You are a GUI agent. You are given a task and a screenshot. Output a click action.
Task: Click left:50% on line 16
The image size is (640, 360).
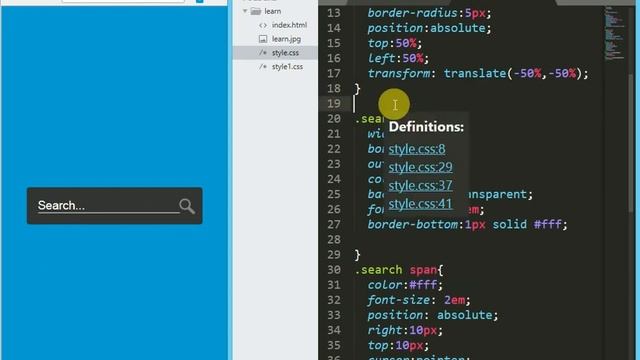(398, 58)
